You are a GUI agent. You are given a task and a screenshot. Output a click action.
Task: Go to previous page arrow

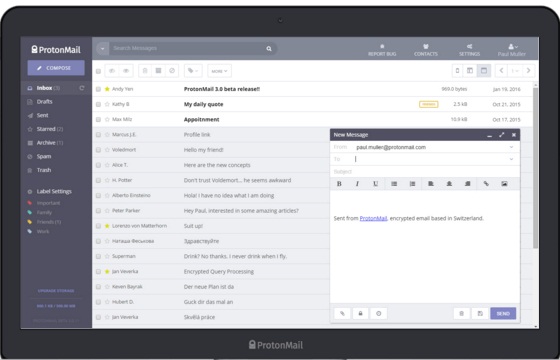(x=501, y=71)
